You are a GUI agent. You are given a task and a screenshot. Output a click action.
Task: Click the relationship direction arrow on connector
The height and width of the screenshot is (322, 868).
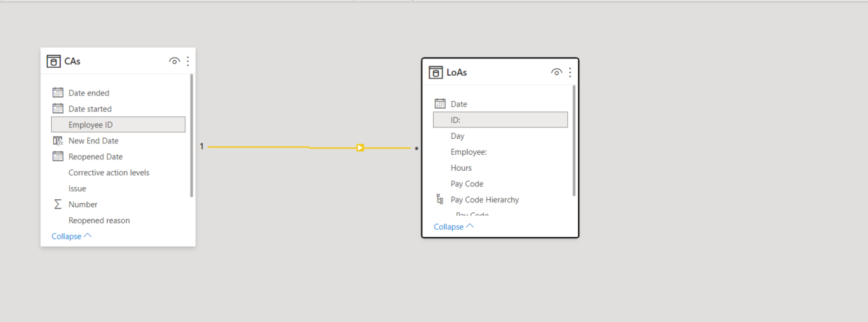pyautogui.click(x=360, y=147)
